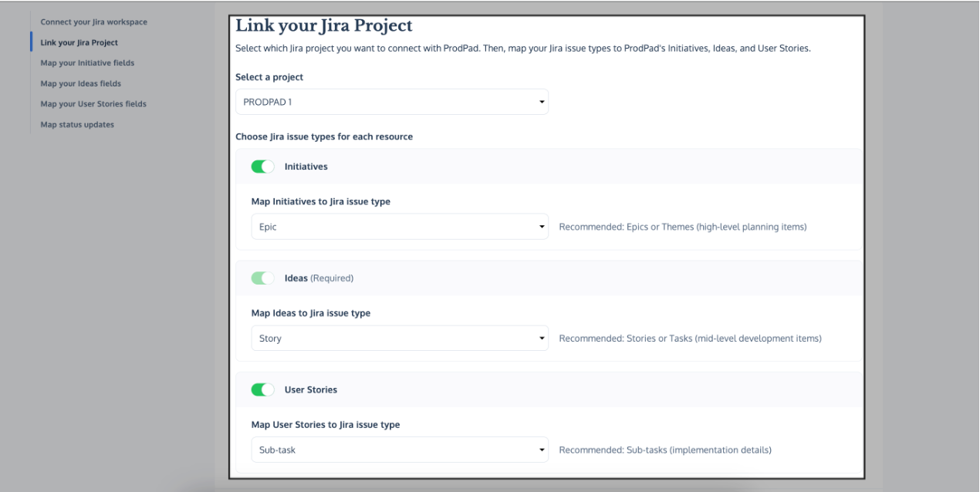
Task: Open Map status updates step
Action: [77, 125]
